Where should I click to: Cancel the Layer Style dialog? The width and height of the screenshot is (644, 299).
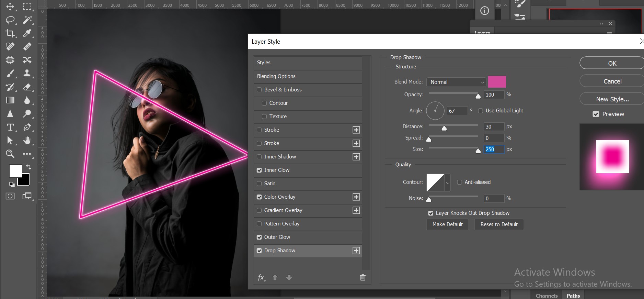click(x=612, y=81)
